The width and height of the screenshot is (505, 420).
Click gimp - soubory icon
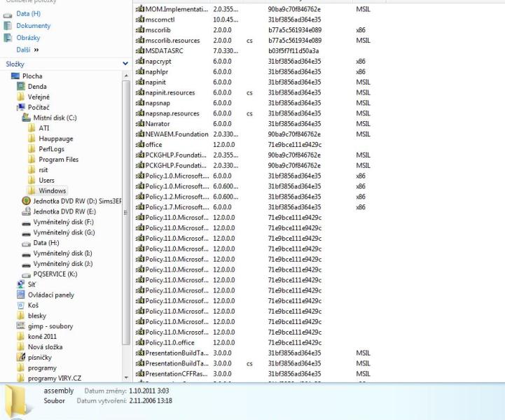click(x=20, y=326)
